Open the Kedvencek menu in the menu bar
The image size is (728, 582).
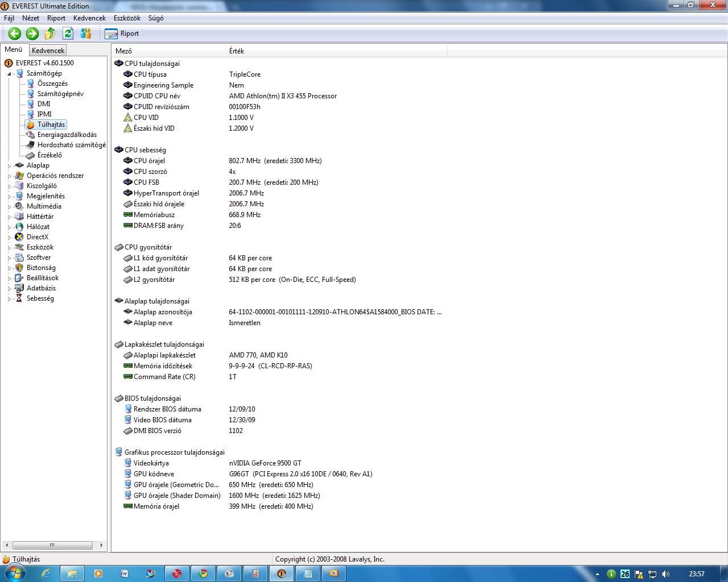(x=89, y=18)
